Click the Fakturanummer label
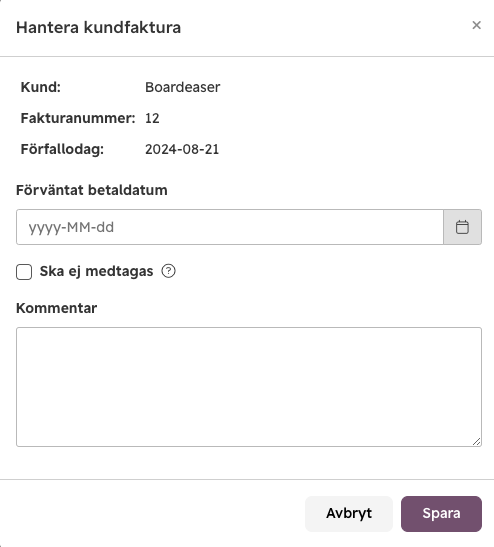The image size is (494, 547). tap(78, 118)
